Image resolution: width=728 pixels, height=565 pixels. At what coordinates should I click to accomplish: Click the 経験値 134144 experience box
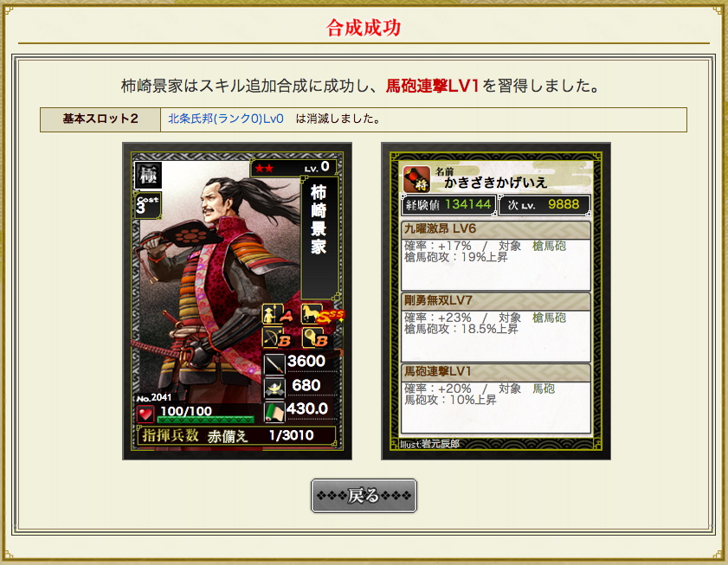click(x=448, y=205)
